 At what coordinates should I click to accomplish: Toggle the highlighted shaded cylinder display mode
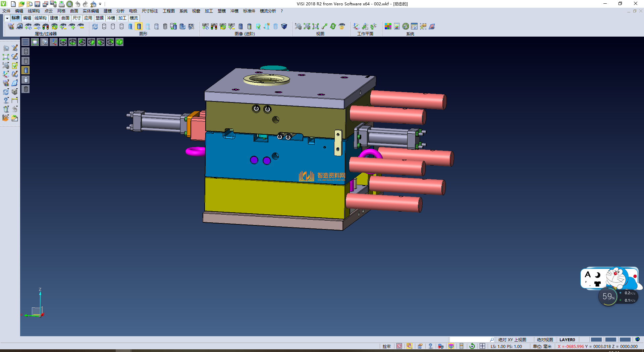click(139, 27)
